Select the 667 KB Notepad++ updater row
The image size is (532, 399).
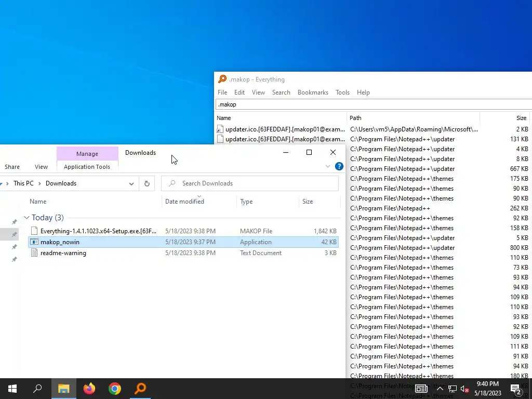tap(439, 169)
